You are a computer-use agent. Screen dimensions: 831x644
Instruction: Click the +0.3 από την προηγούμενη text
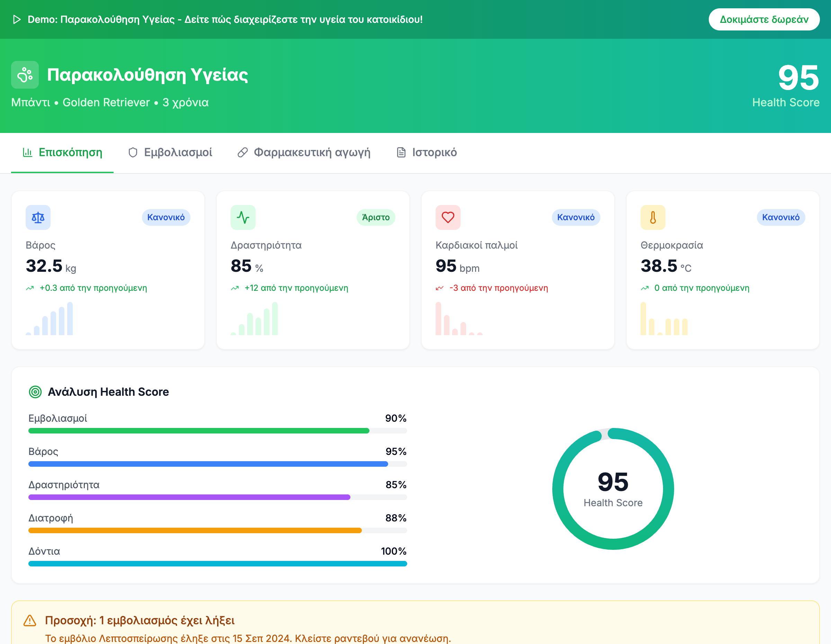click(93, 288)
